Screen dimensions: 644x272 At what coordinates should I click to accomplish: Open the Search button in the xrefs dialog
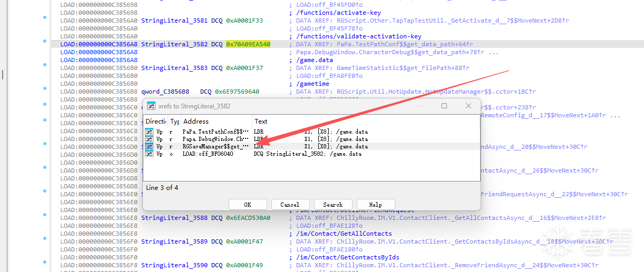click(x=333, y=205)
